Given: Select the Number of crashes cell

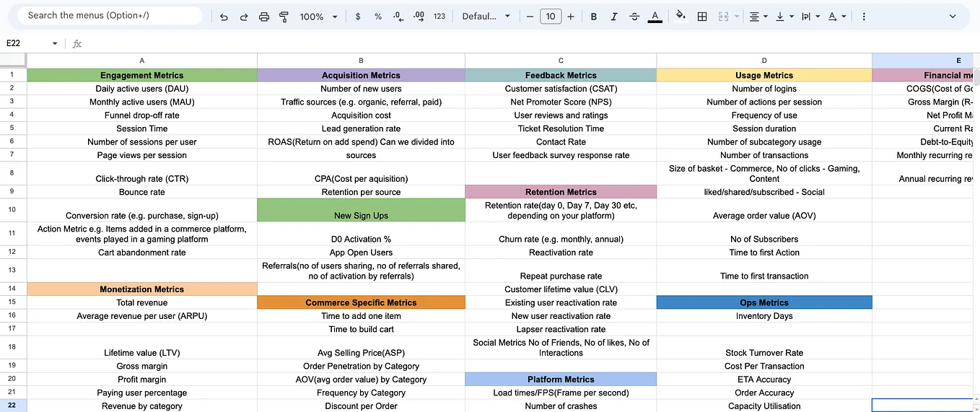Looking at the screenshot, I should click(561, 406).
